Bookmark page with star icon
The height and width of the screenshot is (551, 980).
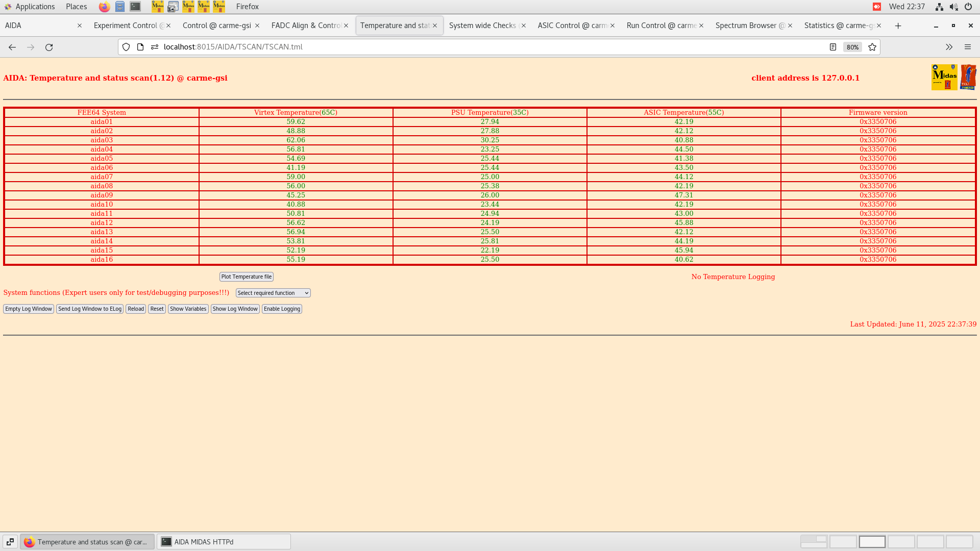[872, 47]
